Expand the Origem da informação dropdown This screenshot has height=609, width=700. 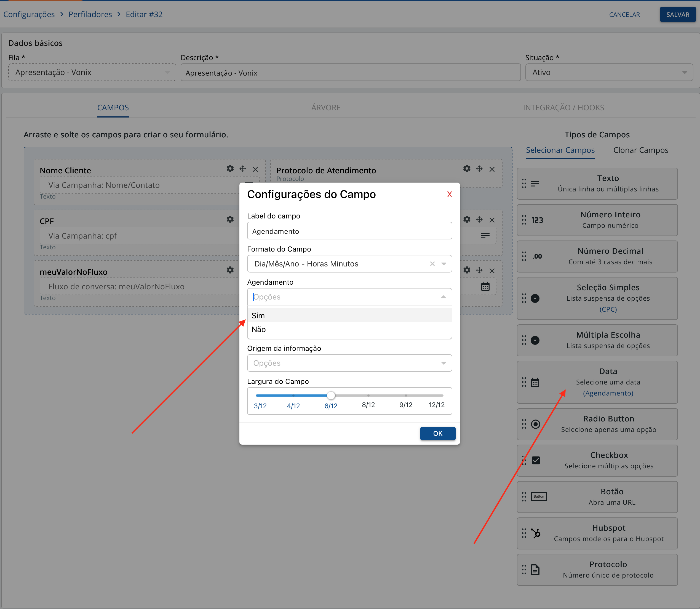(443, 363)
